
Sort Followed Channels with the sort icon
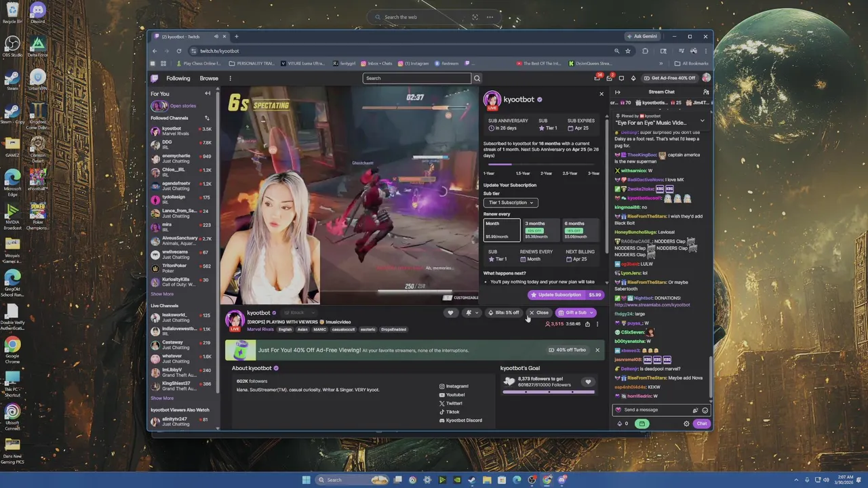point(207,118)
